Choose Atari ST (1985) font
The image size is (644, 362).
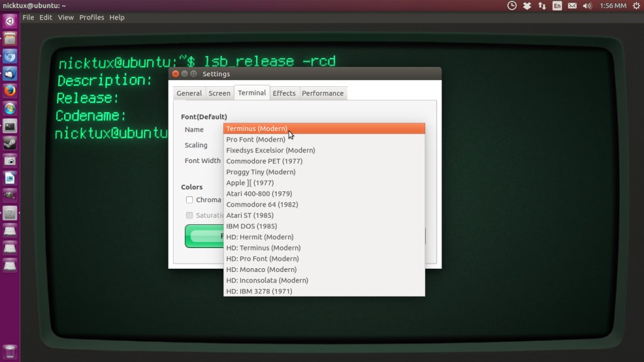[324, 215]
